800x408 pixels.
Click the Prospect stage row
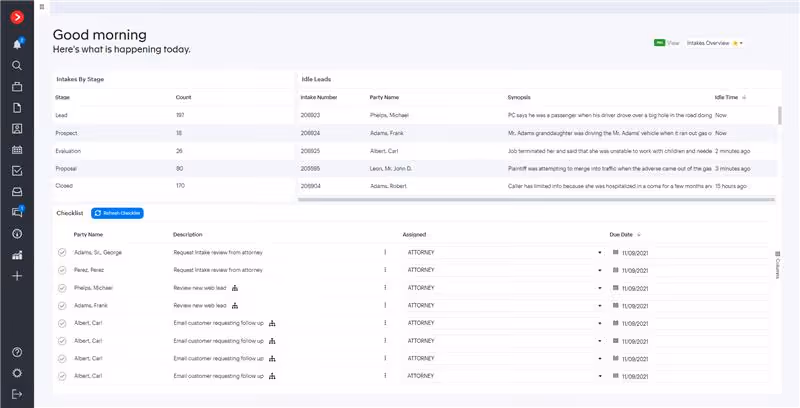173,133
